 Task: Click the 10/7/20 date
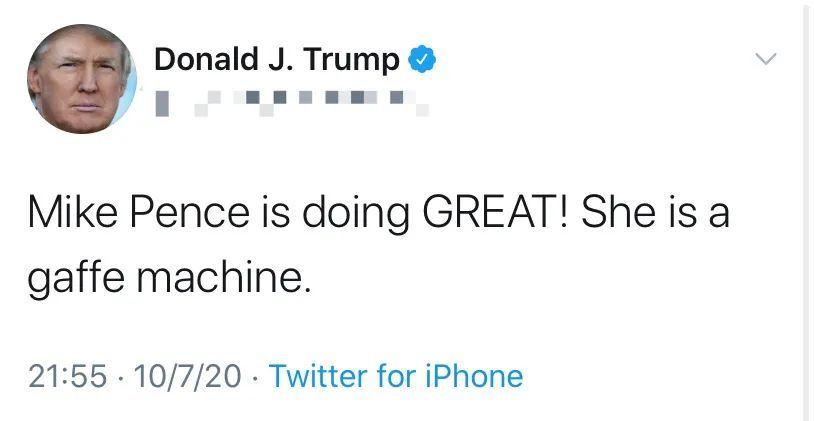(x=187, y=376)
